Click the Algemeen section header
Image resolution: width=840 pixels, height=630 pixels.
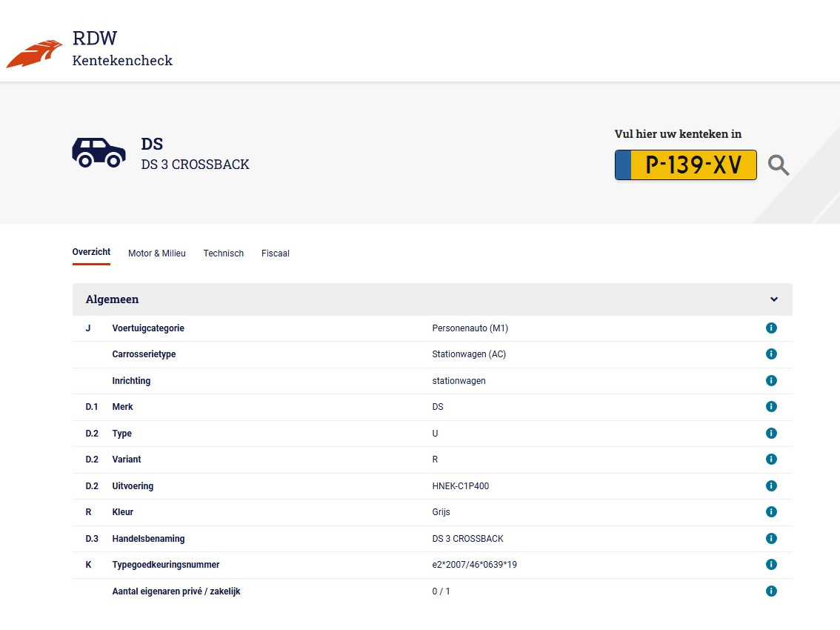(x=433, y=299)
